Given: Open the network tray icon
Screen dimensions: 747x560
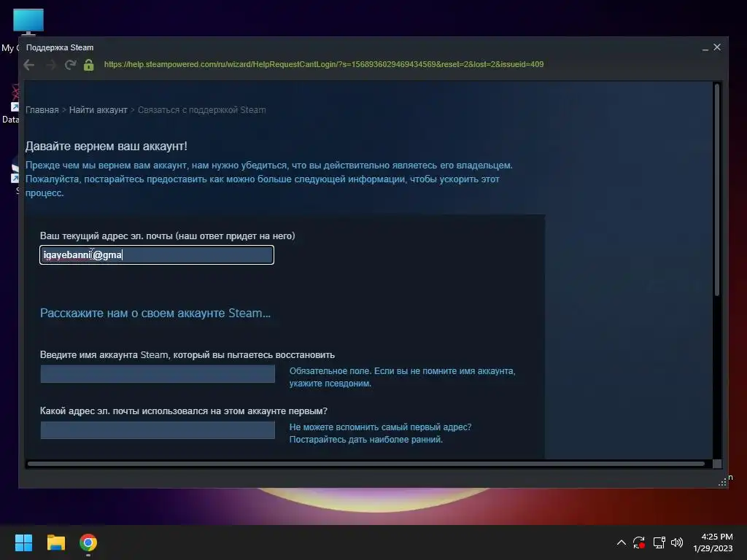Looking at the screenshot, I should pos(659,542).
